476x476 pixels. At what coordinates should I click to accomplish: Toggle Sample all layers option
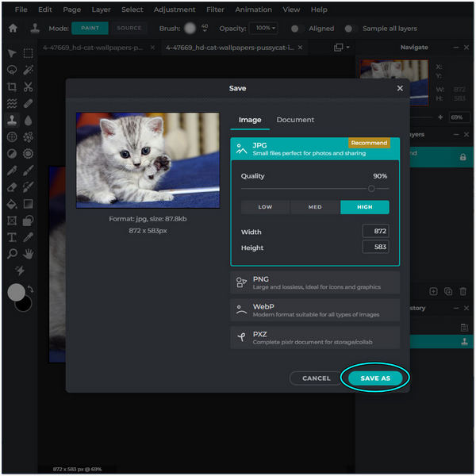coord(350,29)
